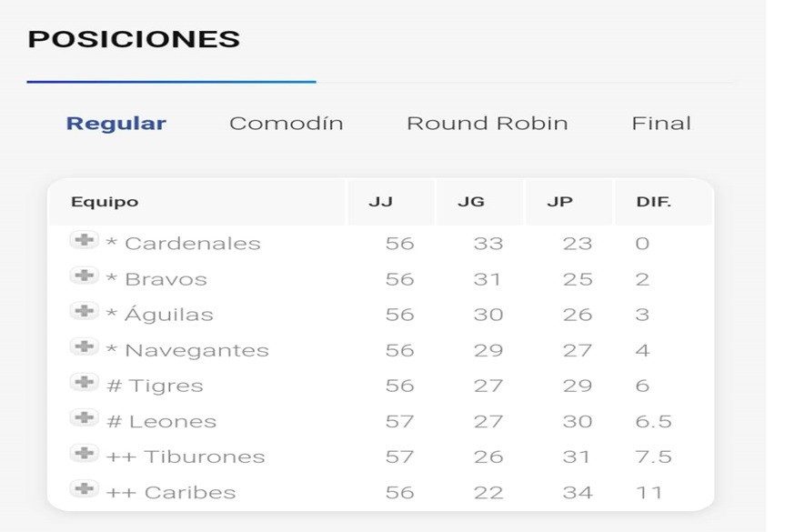Expand the Cardenales row plus icon
This screenshot has width=805, height=532.
84,241
